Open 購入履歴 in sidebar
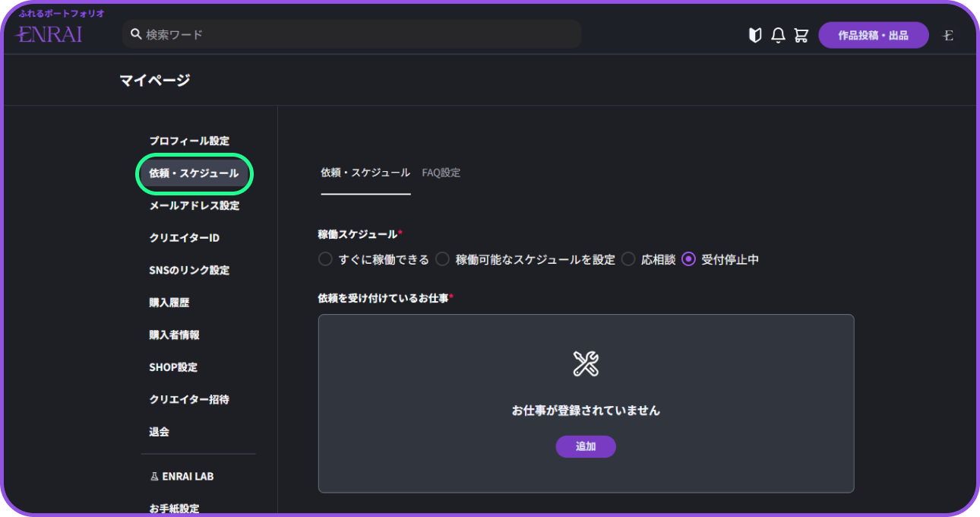Viewport: 980px width, 517px height. pos(169,303)
